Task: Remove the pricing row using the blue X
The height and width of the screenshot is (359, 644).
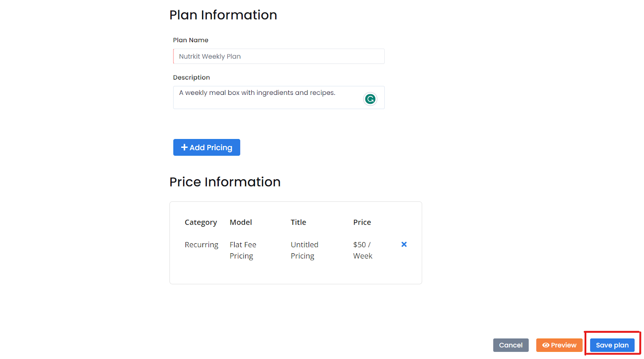Action: [x=404, y=244]
